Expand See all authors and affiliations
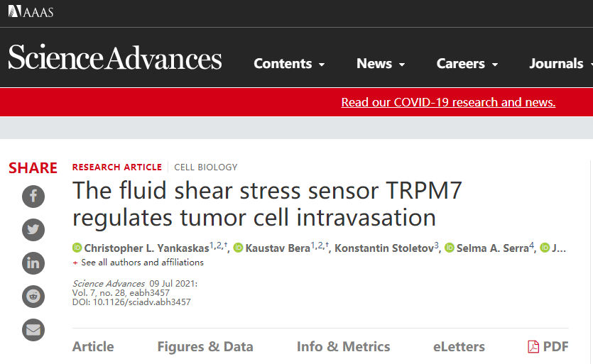The width and height of the screenshot is (593, 364). [138, 263]
